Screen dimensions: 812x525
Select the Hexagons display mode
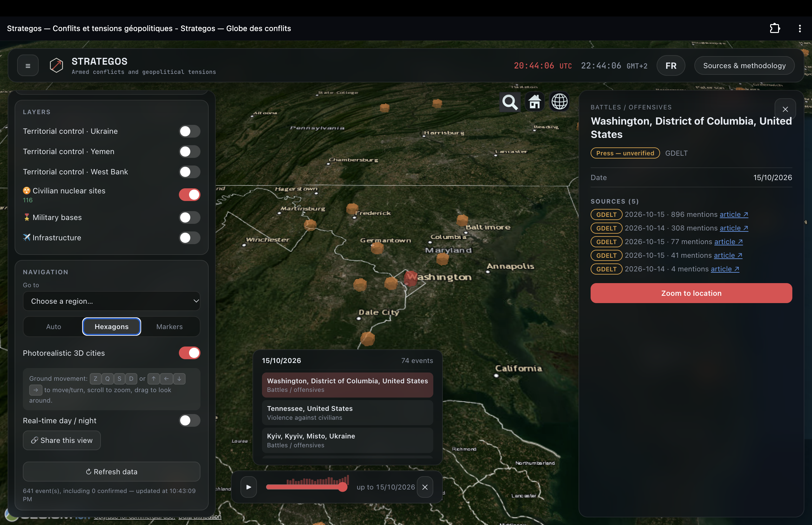click(x=112, y=327)
